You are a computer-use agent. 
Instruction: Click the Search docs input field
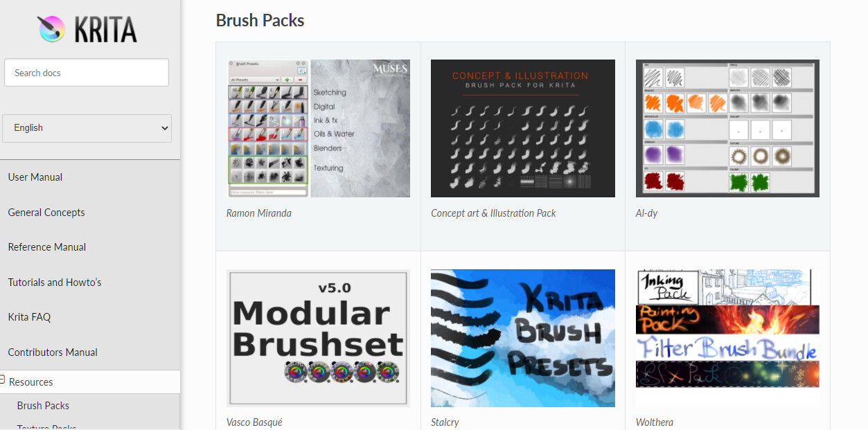tap(87, 73)
